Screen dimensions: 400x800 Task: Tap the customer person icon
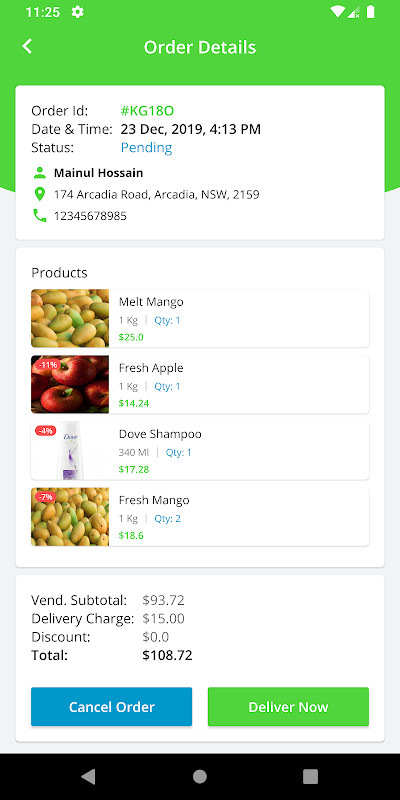coord(39,173)
